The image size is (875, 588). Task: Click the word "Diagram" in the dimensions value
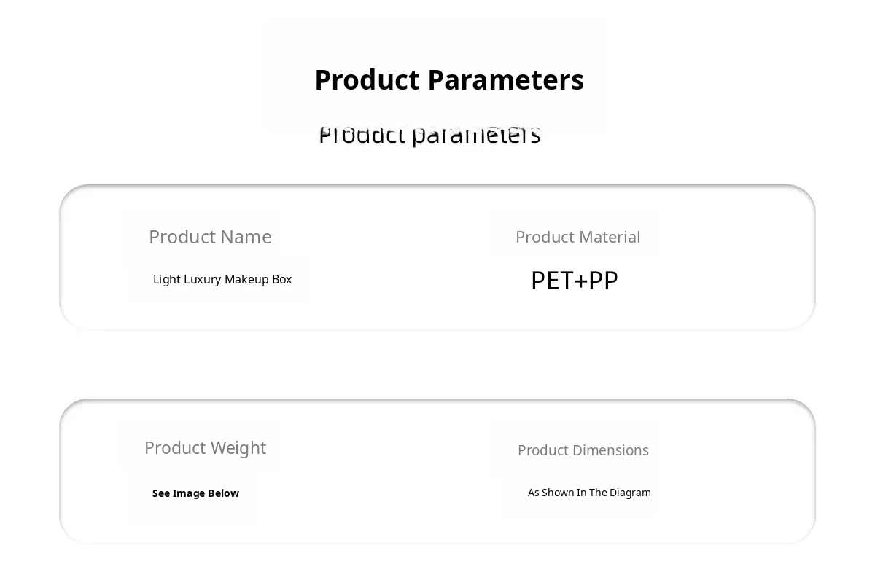coord(630,493)
